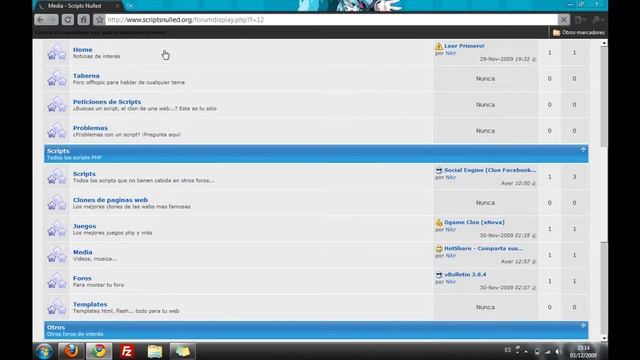
Task: Open Nitr profile under vBulletin 3.8.4
Action: [x=451, y=282]
